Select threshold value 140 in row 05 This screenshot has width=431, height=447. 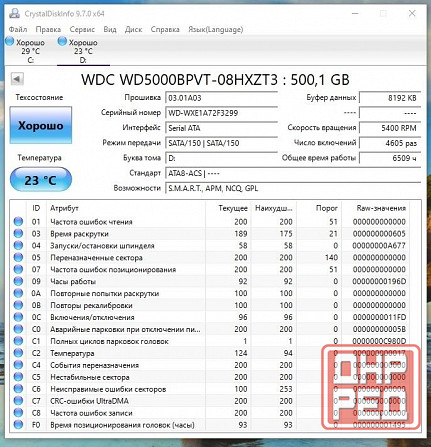(331, 258)
